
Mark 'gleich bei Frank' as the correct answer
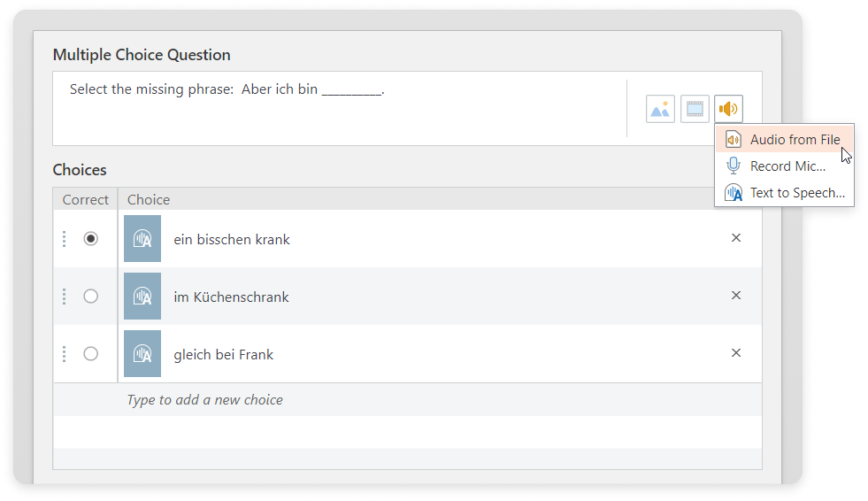(91, 354)
